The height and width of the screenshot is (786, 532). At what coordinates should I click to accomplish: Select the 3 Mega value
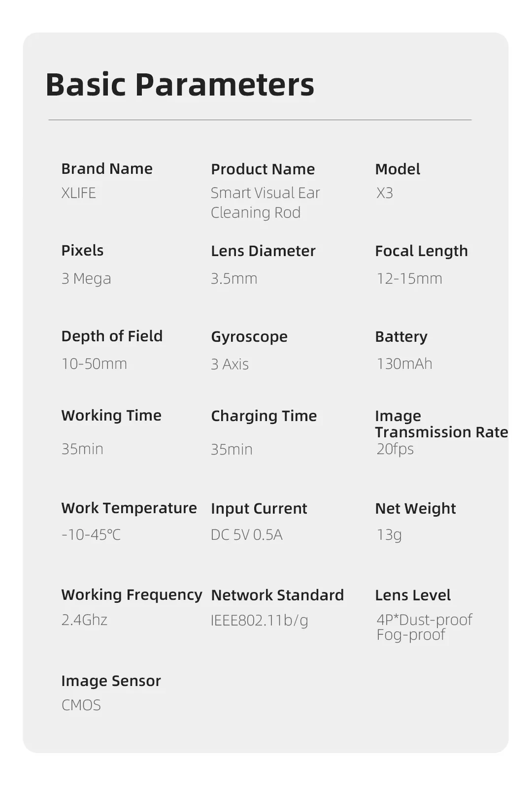click(x=86, y=279)
